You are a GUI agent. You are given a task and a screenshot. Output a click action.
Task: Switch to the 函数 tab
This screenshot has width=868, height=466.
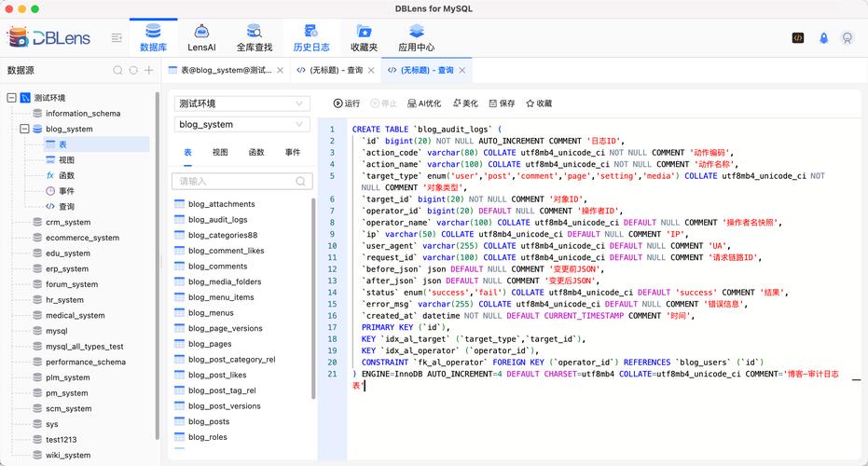pos(256,152)
